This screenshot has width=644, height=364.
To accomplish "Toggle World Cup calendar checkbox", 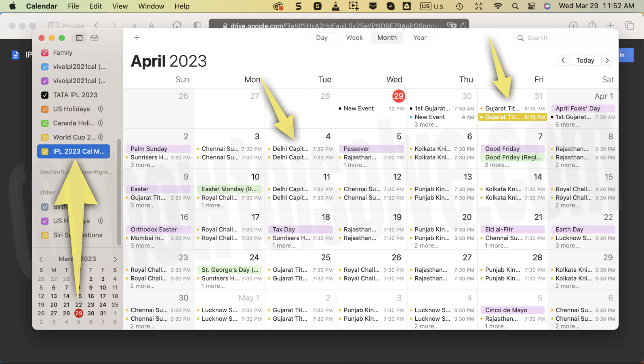I will point(45,138).
